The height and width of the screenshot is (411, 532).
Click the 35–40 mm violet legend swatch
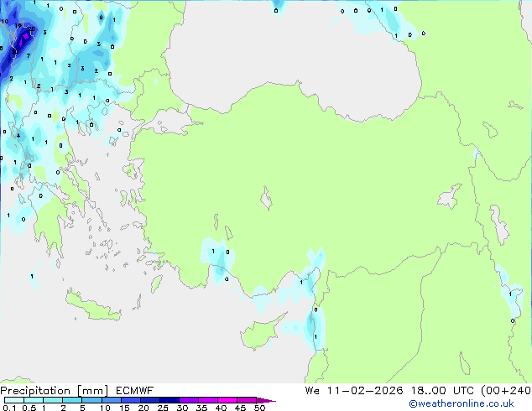click(x=208, y=400)
